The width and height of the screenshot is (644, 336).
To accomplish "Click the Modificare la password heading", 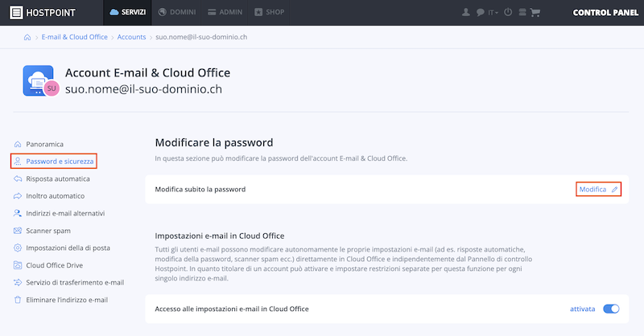I will tap(214, 143).
